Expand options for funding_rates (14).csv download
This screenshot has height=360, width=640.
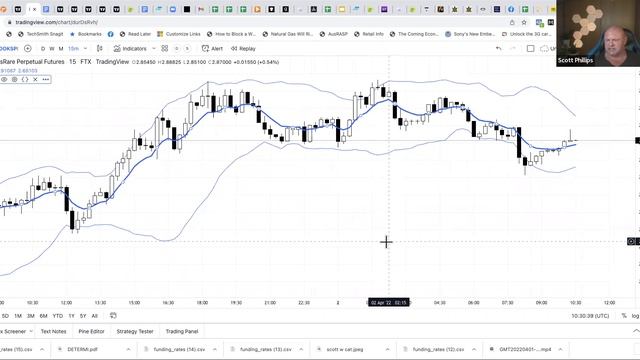215,349
